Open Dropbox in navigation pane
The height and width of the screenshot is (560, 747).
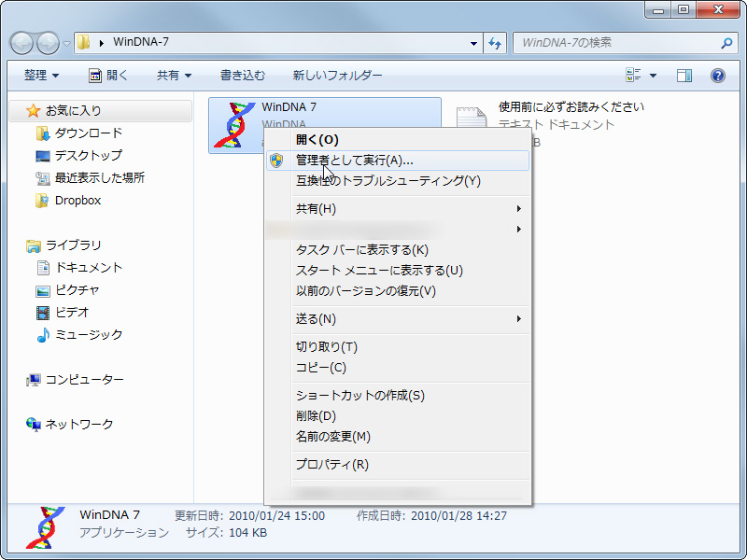click(x=78, y=201)
